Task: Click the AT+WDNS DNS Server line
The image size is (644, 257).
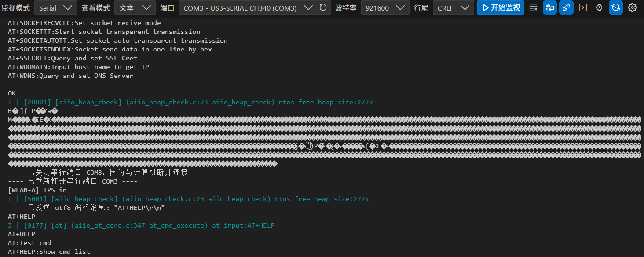Action: (x=70, y=76)
